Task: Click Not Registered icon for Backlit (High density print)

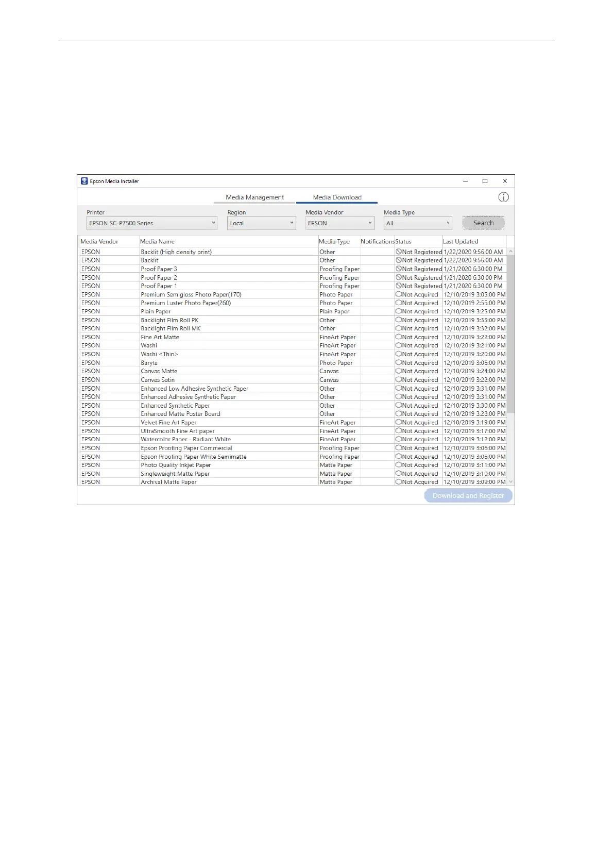Action: click(399, 252)
